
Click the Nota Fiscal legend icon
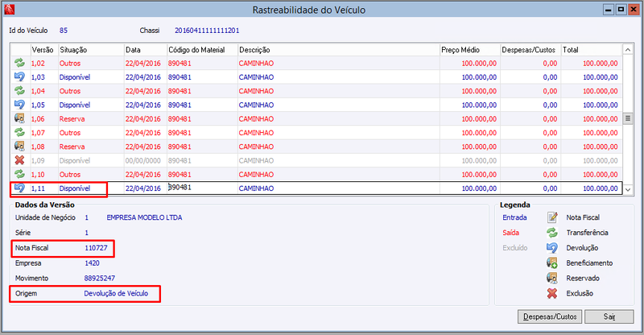pos(552,217)
